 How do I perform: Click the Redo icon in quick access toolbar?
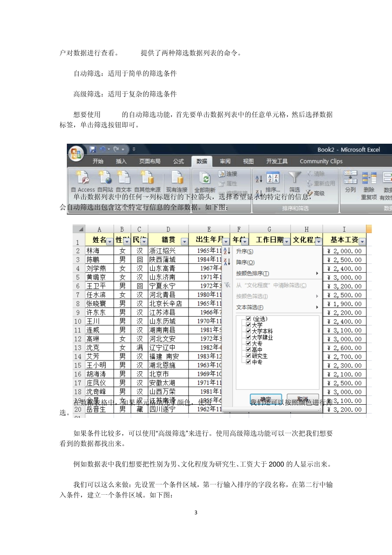tap(116, 149)
